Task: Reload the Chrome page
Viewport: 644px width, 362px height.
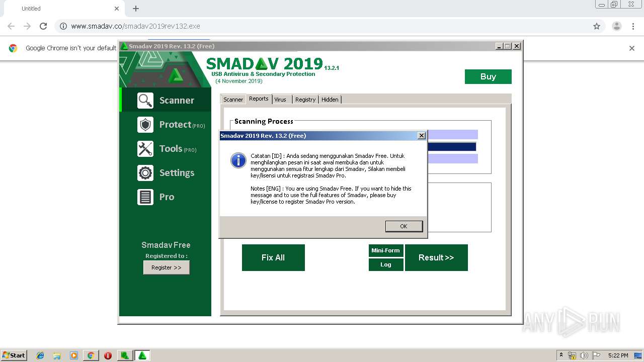Action: 43,26
